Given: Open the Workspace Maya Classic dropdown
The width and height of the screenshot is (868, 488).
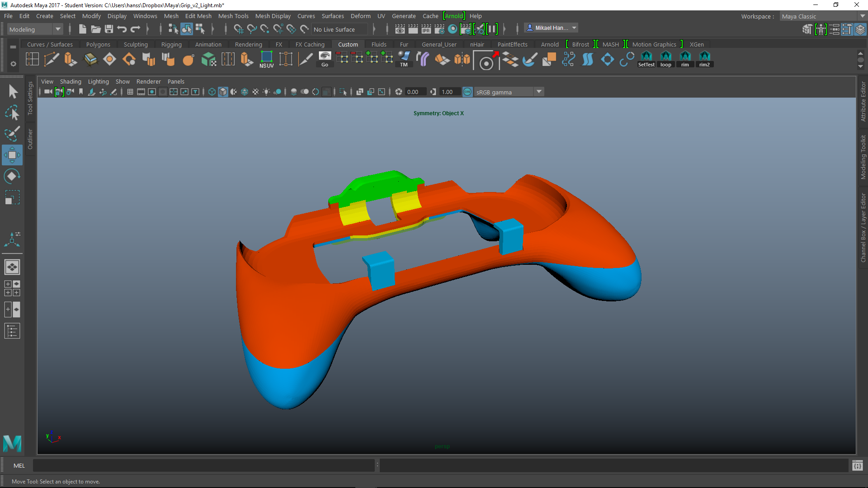Looking at the screenshot, I should [823, 16].
